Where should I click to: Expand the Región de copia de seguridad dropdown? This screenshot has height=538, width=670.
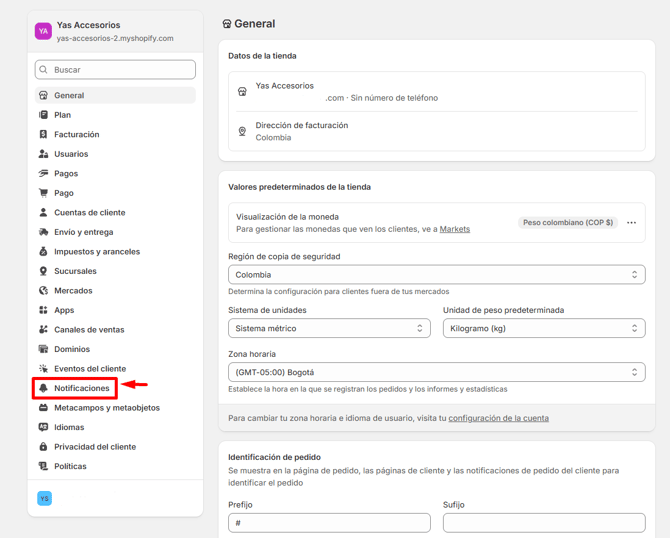(x=436, y=275)
